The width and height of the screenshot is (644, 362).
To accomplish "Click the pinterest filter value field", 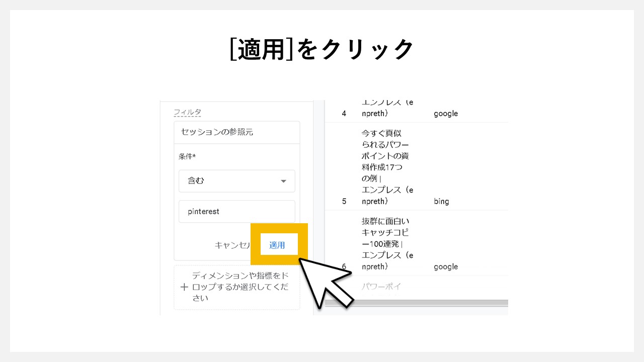I will click(236, 211).
